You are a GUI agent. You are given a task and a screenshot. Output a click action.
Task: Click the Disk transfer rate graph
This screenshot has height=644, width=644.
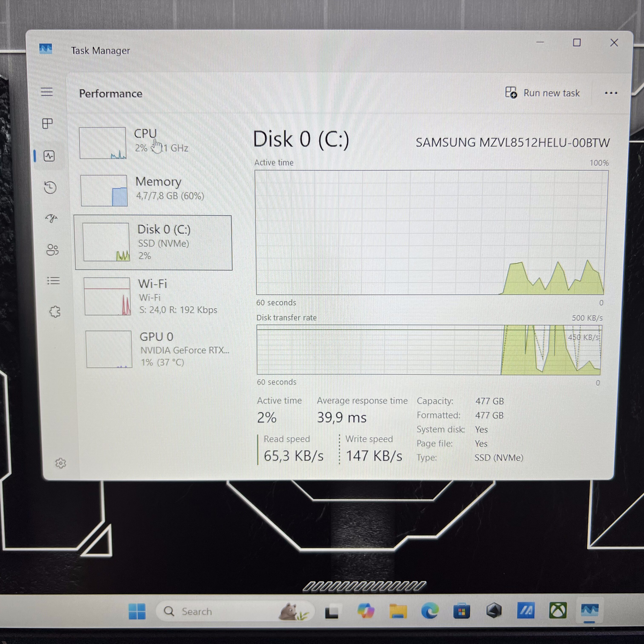pyautogui.click(x=429, y=350)
